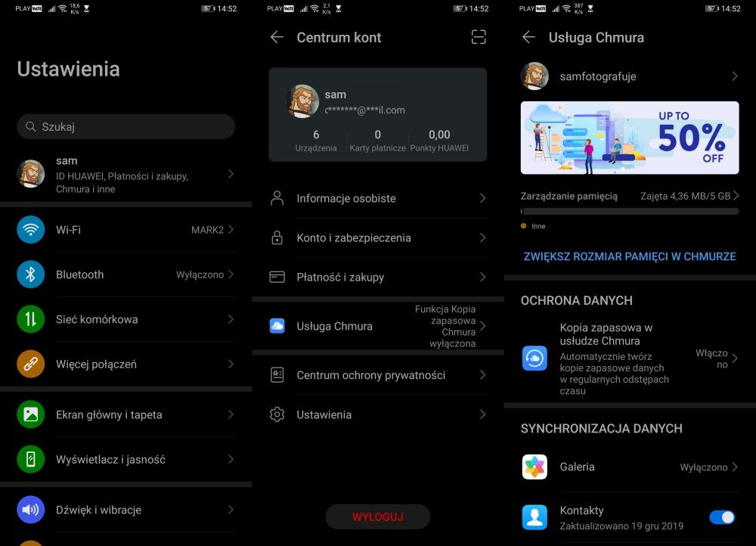Open Centrum ochrony prywatności entry
Image resolution: width=756 pixels, height=546 pixels.
point(377,375)
